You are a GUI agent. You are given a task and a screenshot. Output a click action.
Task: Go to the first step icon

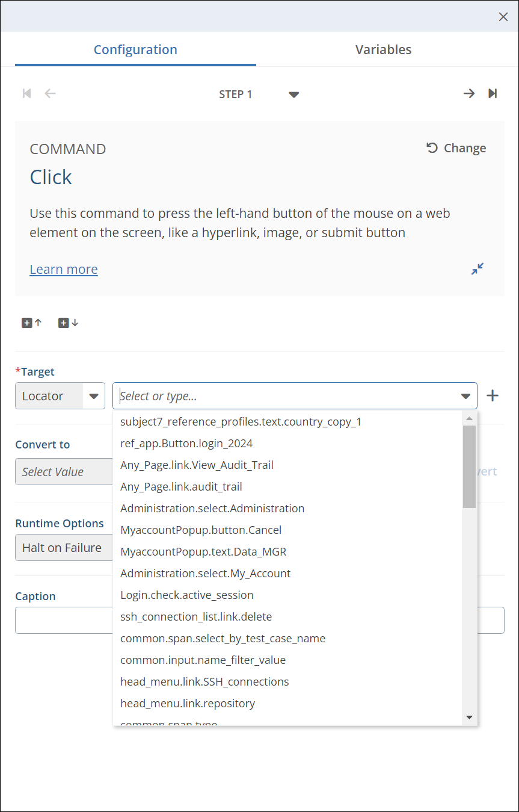pos(26,93)
